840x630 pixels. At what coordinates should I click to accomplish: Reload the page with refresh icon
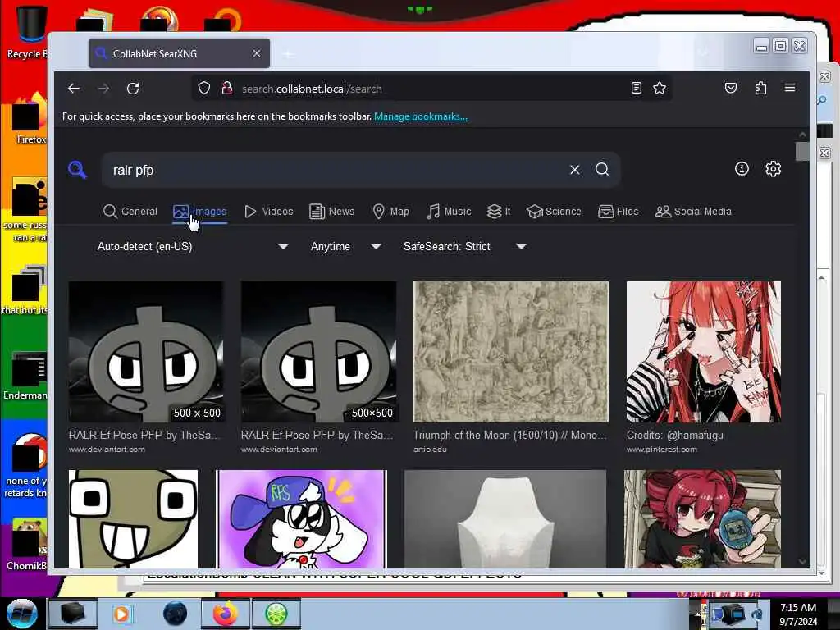tap(133, 89)
